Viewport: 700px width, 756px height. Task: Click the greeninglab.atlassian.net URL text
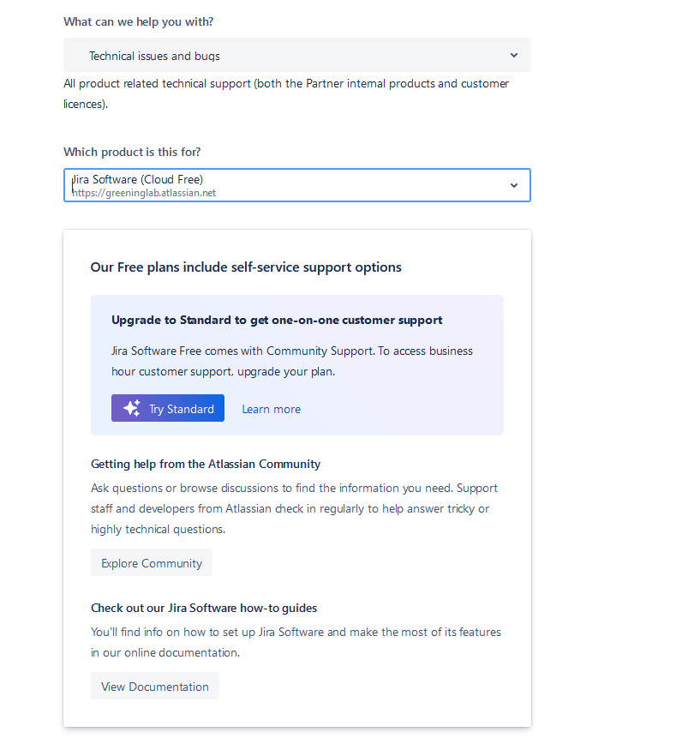point(144,193)
